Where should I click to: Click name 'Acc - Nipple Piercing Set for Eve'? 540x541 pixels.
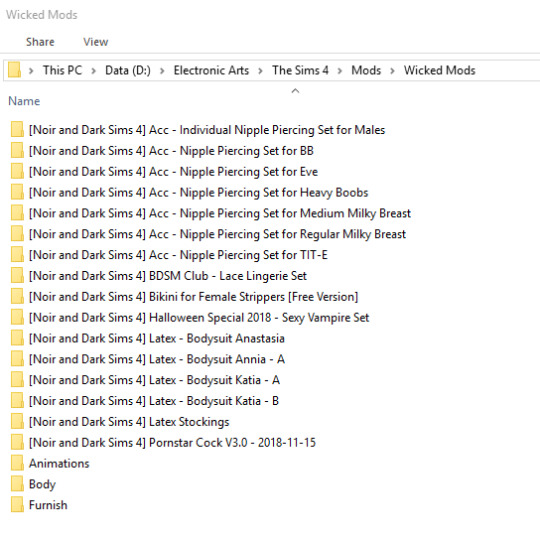[x=233, y=172]
